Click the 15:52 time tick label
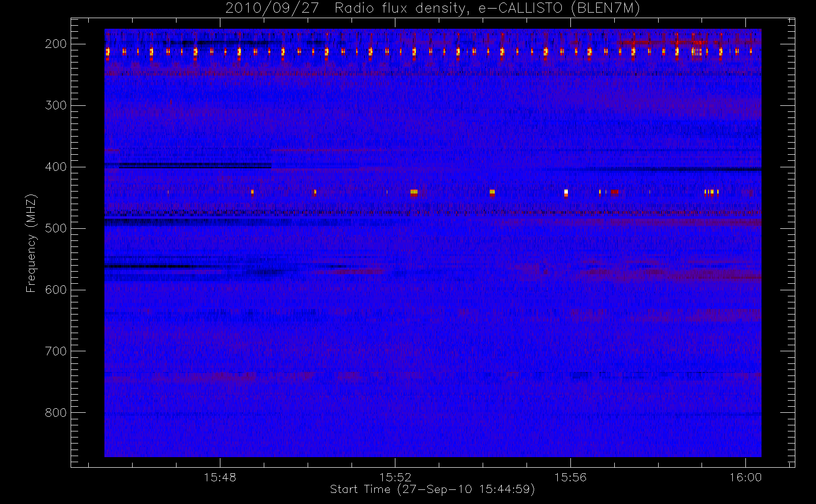This screenshot has width=816, height=504. (x=395, y=477)
